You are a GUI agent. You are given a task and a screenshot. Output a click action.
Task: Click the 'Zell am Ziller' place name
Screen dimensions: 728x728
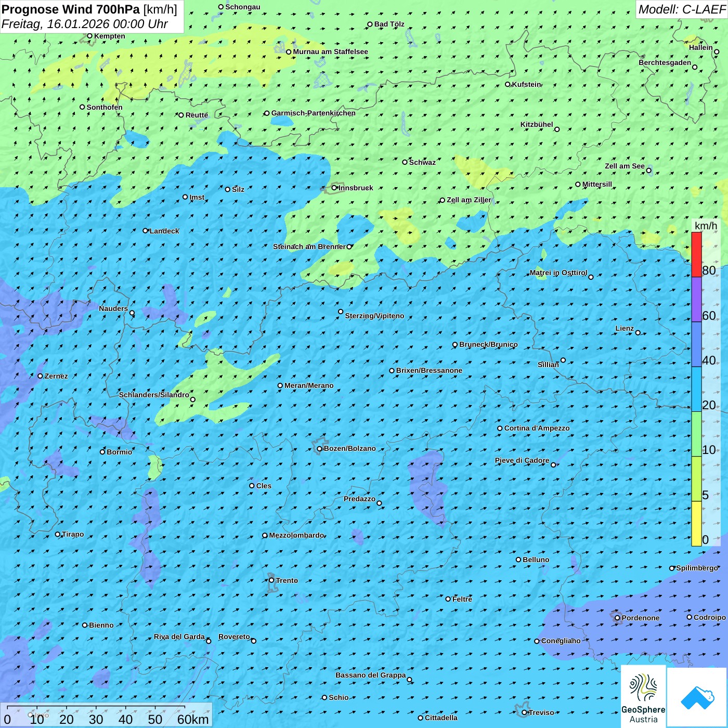click(x=469, y=200)
